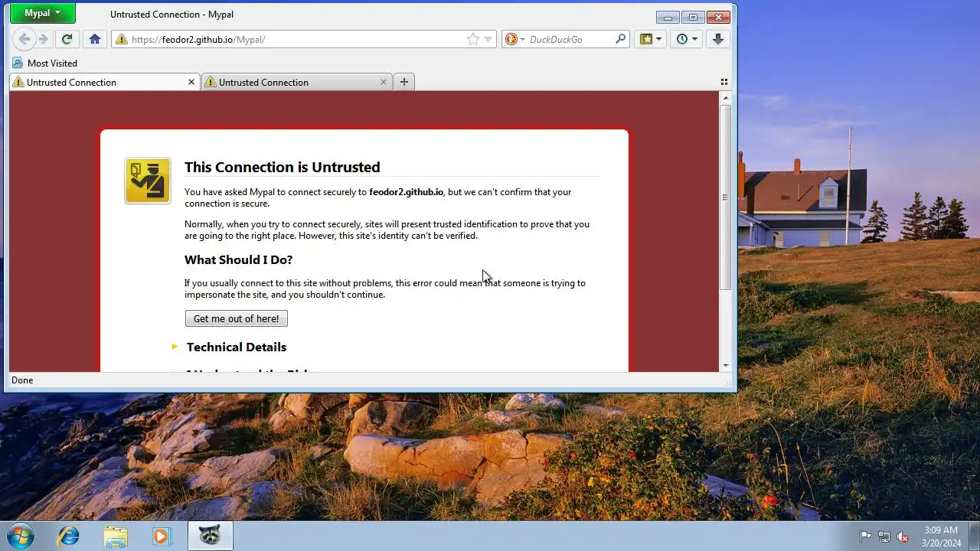
Task: Click the Show Desktop strip
Action: 974,536
